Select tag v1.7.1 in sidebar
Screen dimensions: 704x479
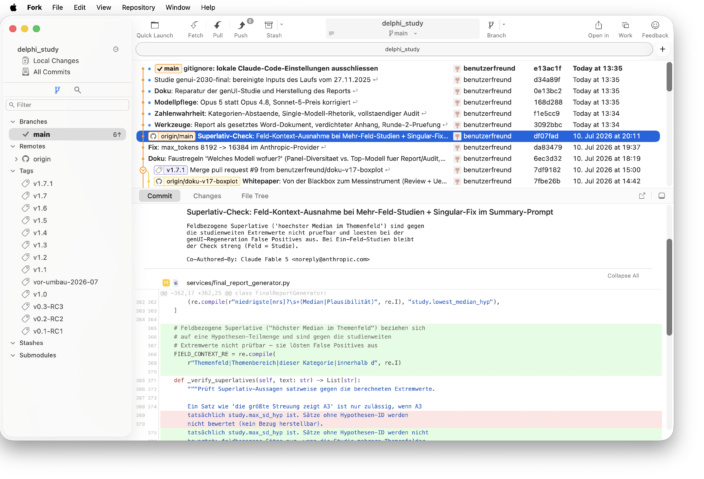43,184
